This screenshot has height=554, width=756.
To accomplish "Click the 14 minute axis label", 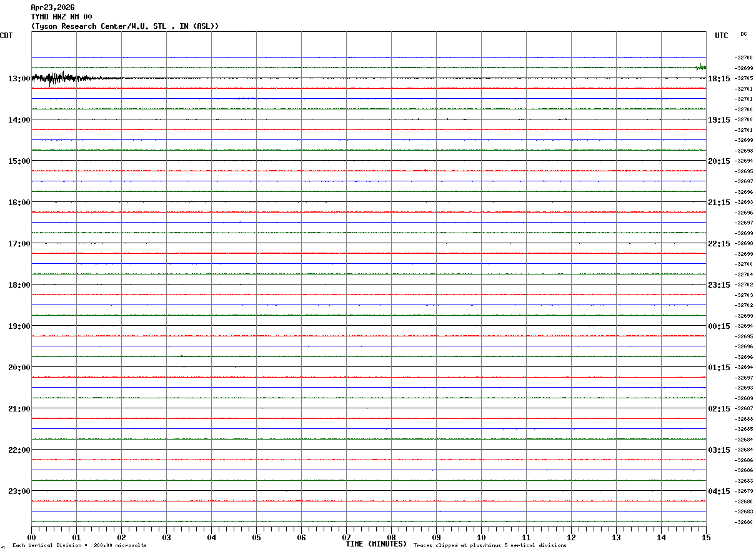I will (662, 538).
